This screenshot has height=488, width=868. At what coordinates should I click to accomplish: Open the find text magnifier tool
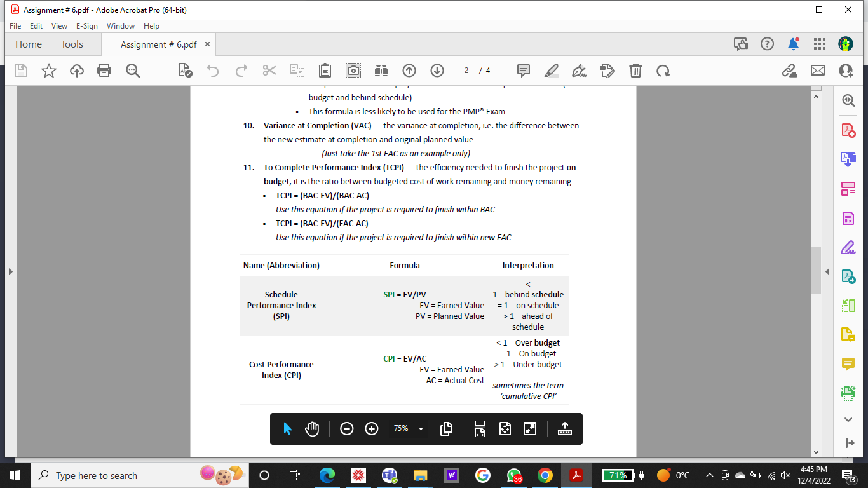click(x=133, y=71)
